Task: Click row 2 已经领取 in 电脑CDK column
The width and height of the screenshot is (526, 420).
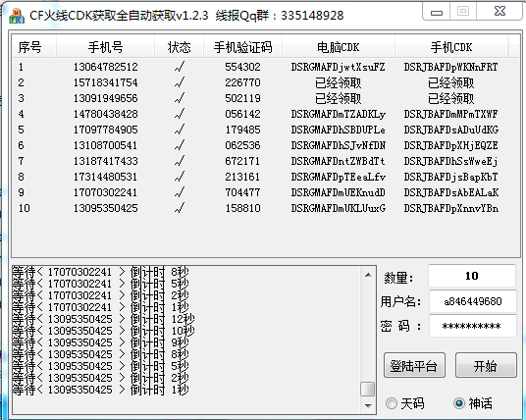Action: click(339, 82)
